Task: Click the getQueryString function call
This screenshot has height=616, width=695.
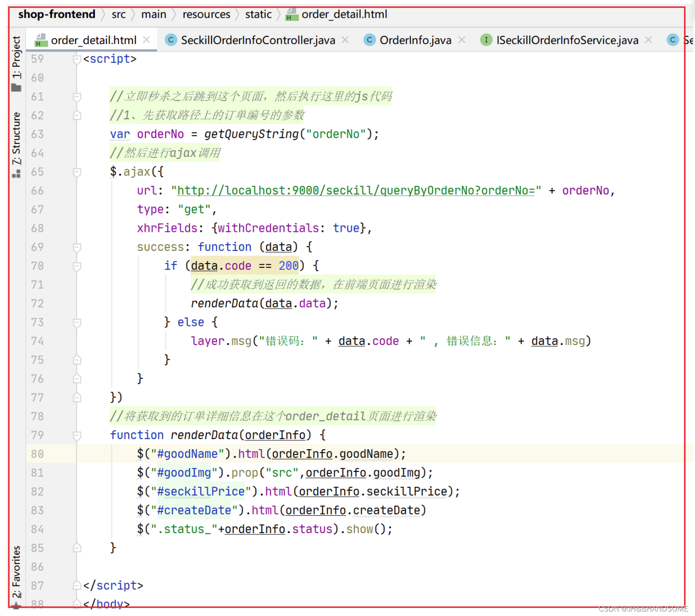Action: click(x=251, y=134)
